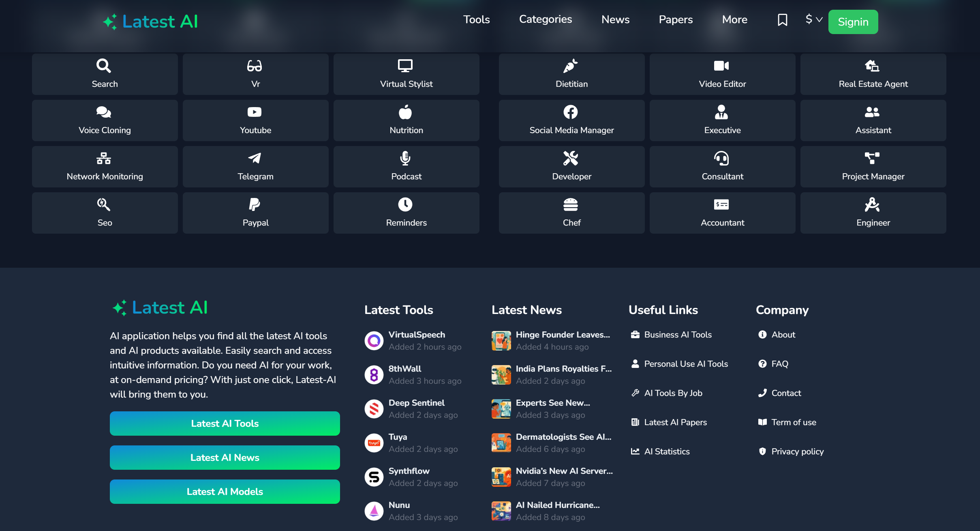Select the Consultant headset tile

point(722,167)
